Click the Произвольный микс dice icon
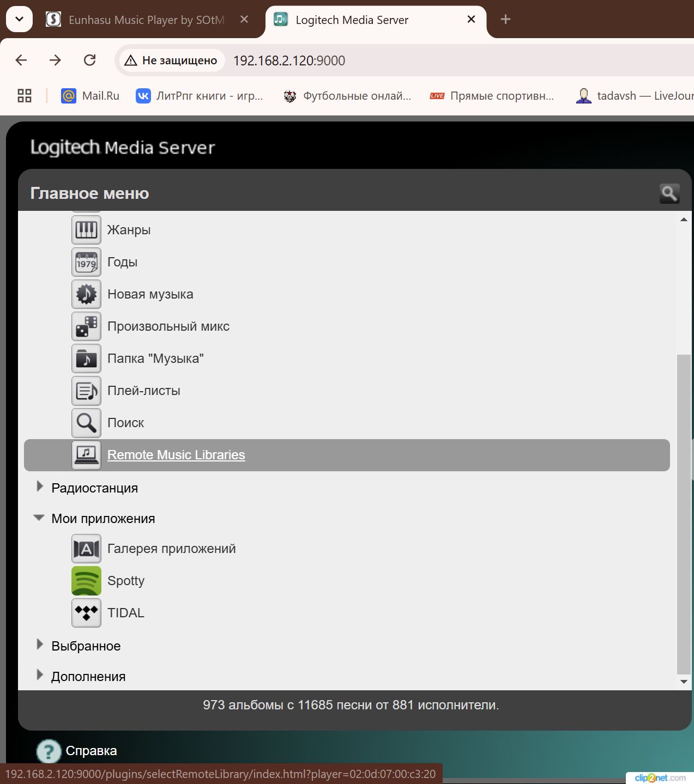This screenshot has width=694, height=784. click(86, 326)
